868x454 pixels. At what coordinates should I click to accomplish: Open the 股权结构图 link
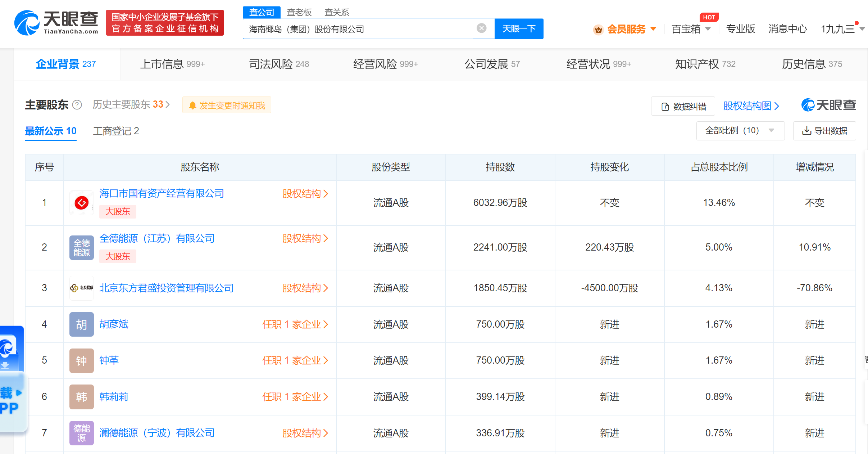(x=751, y=106)
